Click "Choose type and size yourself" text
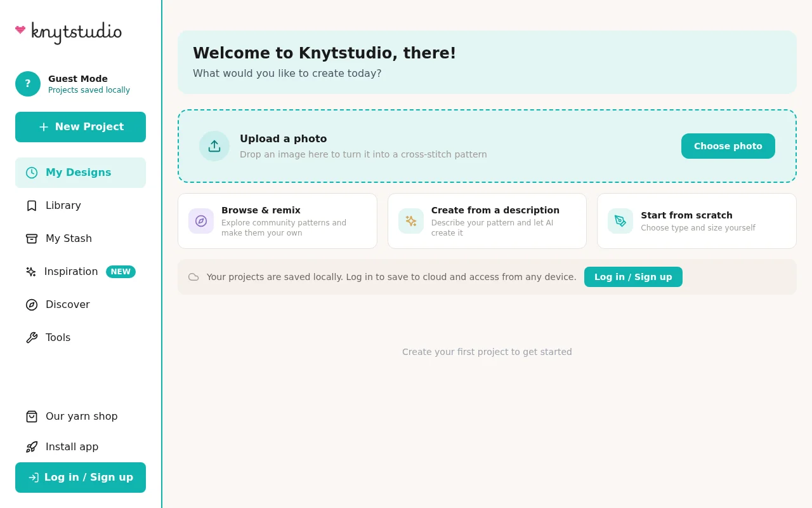Image resolution: width=812 pixels, height=508 pixels. [698, 228]
